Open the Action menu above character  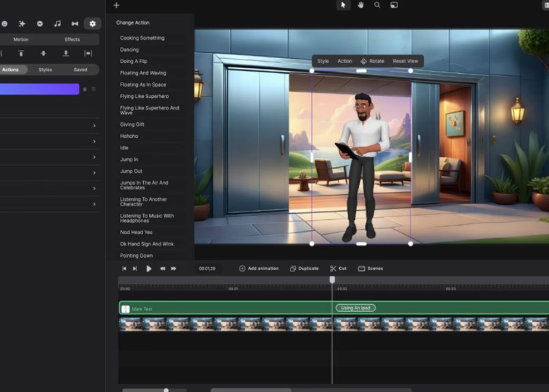coord(345,61)
